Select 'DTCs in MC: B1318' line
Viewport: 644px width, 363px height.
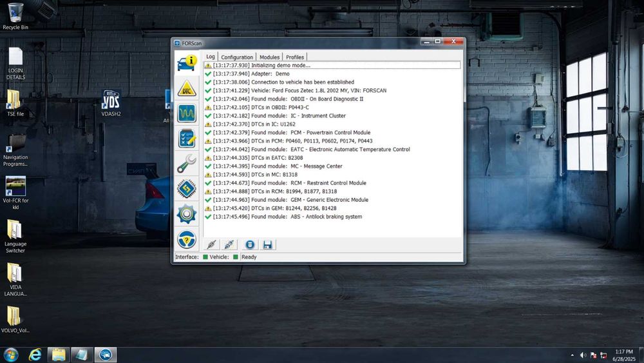coord(332,175)
